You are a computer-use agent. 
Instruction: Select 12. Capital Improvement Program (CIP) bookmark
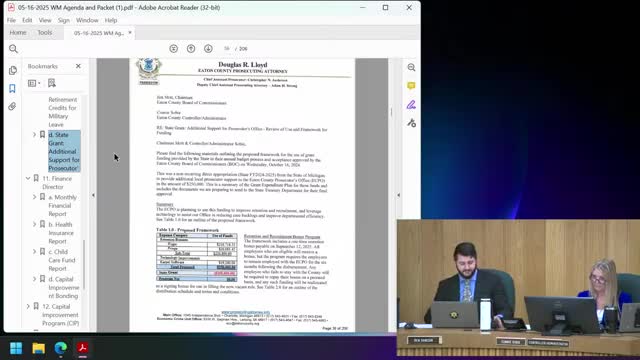tap(60, 315)
